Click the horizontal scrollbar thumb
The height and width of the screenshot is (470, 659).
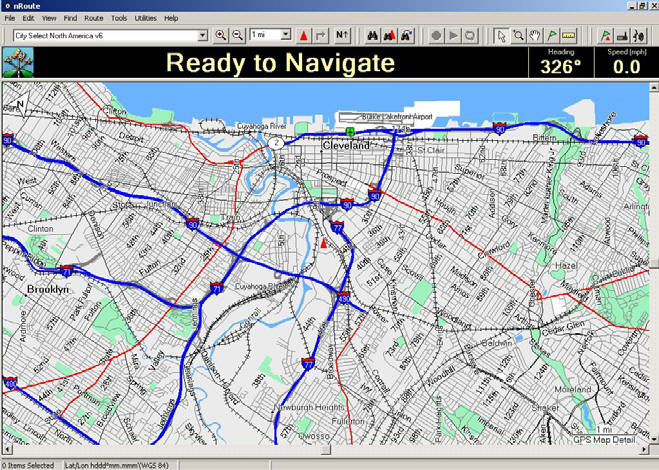[x=326, y=450]
